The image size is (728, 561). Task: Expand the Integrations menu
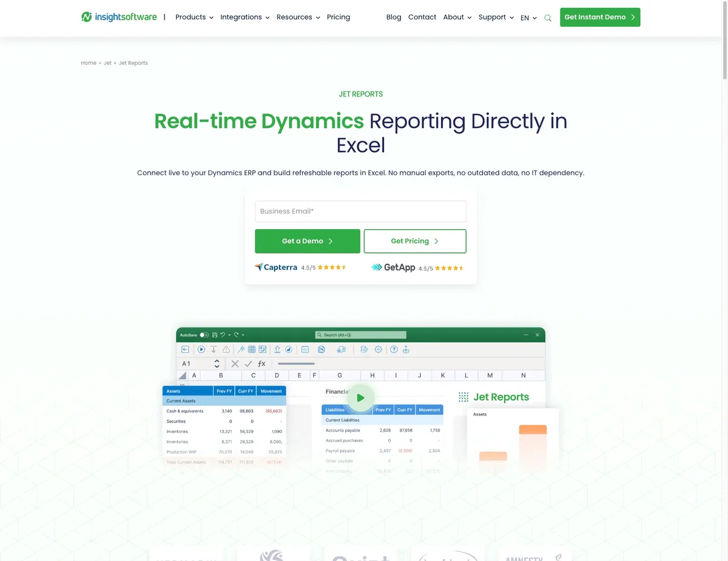(244, 17)
